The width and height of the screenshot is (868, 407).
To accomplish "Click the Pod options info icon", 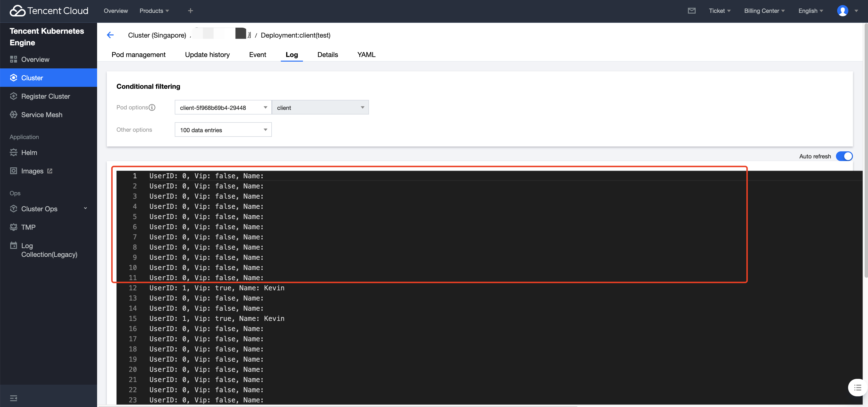I will click(152, 107).
